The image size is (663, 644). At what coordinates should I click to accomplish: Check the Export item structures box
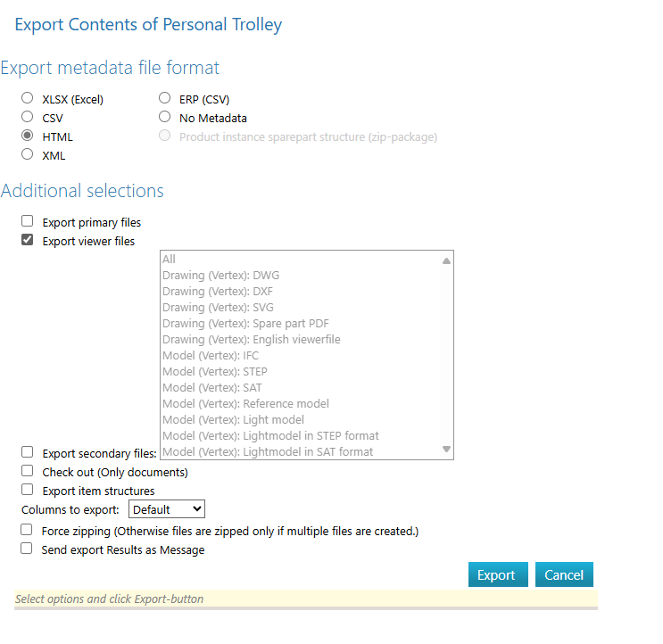pyautogui.click(x=28, y=490)
